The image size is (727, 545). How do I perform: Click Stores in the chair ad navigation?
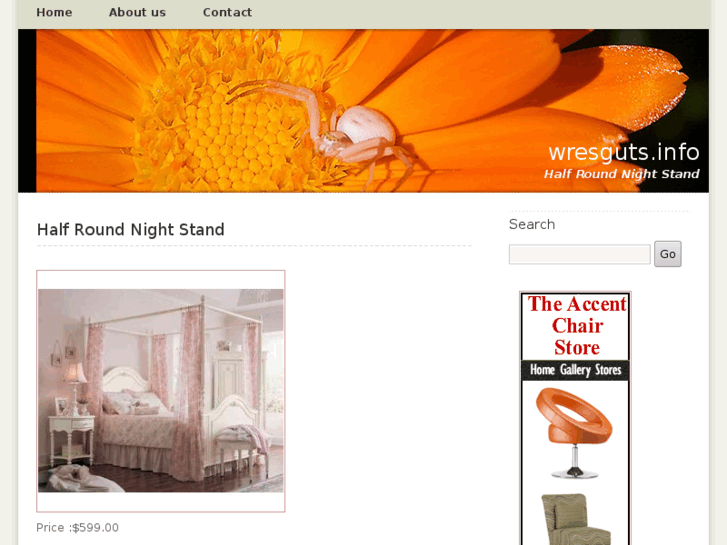(x=608, y=370)
